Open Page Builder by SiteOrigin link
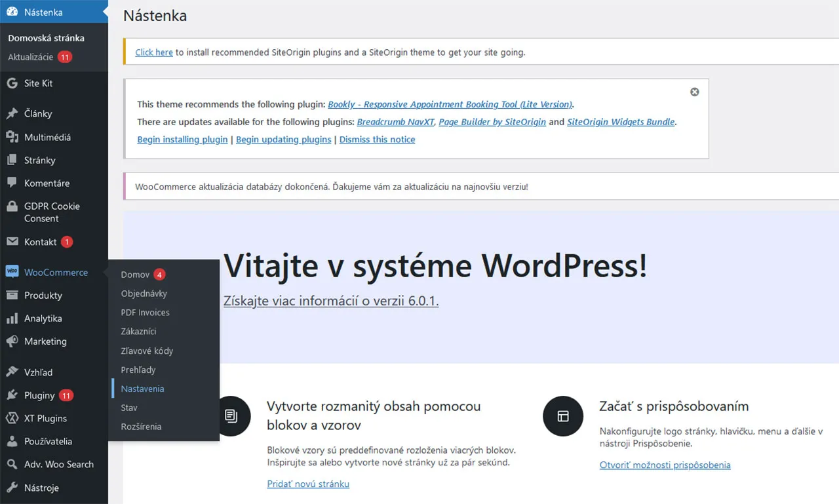Viewport: 839px width, 504px height. tap(492, 122)
